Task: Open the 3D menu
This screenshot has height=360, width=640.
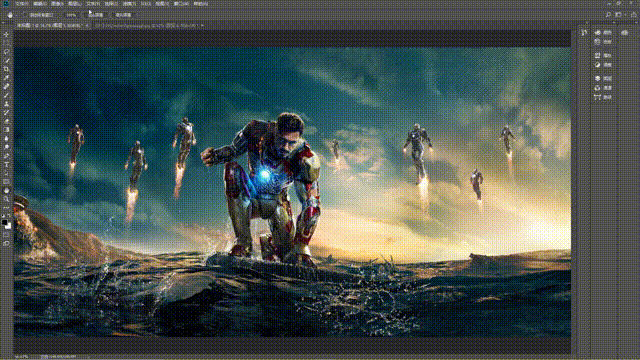Action: 146,4
